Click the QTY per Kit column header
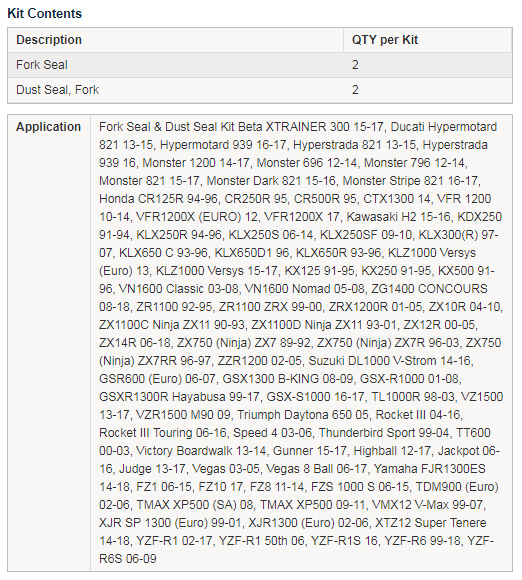The width and height of the screenshot is (522, 580). point(385,40)
